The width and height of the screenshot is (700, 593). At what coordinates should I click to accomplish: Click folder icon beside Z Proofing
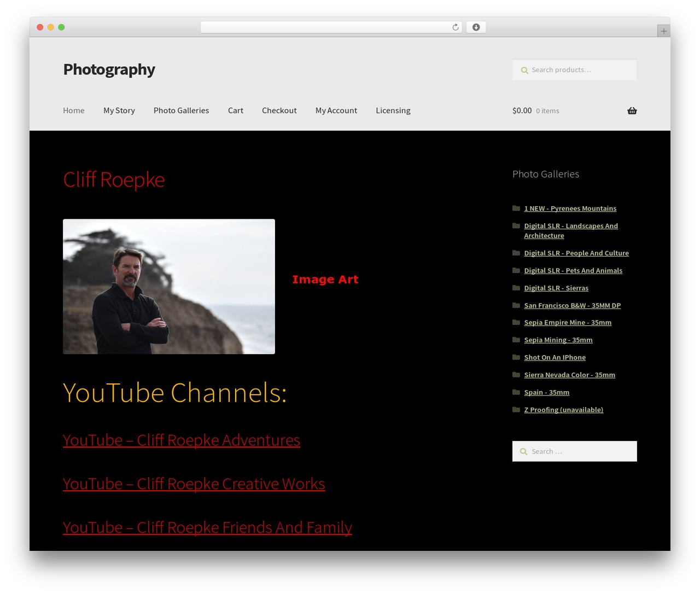pos(516,409)
